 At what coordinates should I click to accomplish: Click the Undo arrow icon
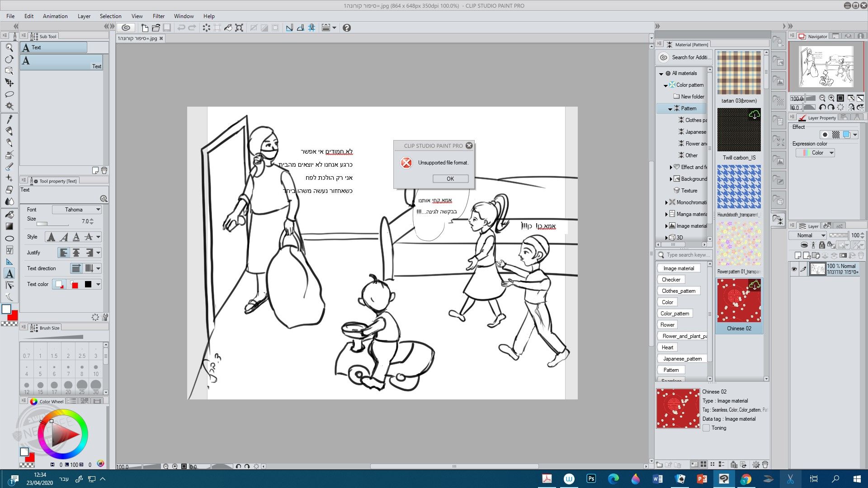click(x=181, y=28)
